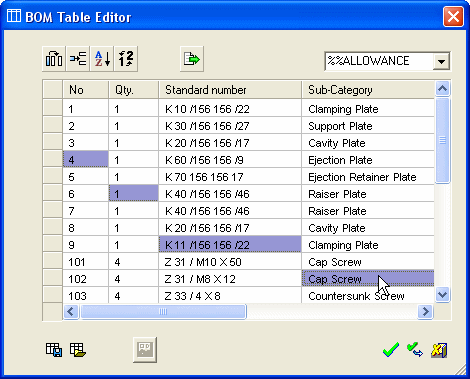Select Raiser Plate cell in row 7

tap(368, 211)
